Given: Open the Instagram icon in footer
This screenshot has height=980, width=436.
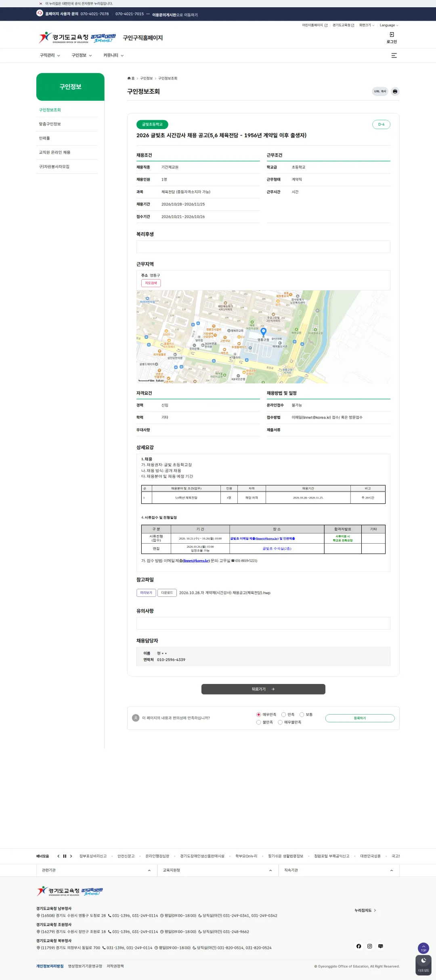Looking at the screenshot, I should point(369,946).
